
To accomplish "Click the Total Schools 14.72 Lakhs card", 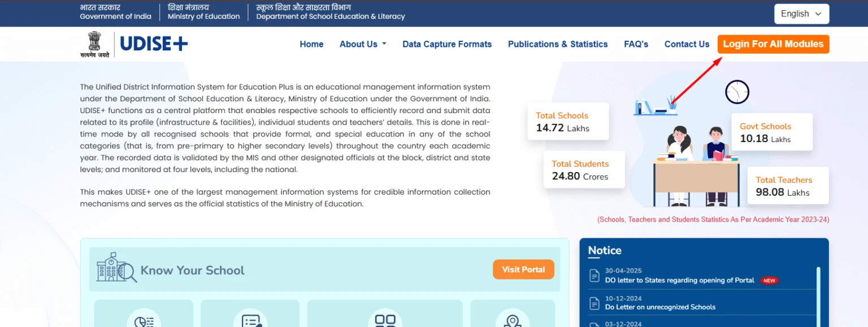I will point(568,121).
